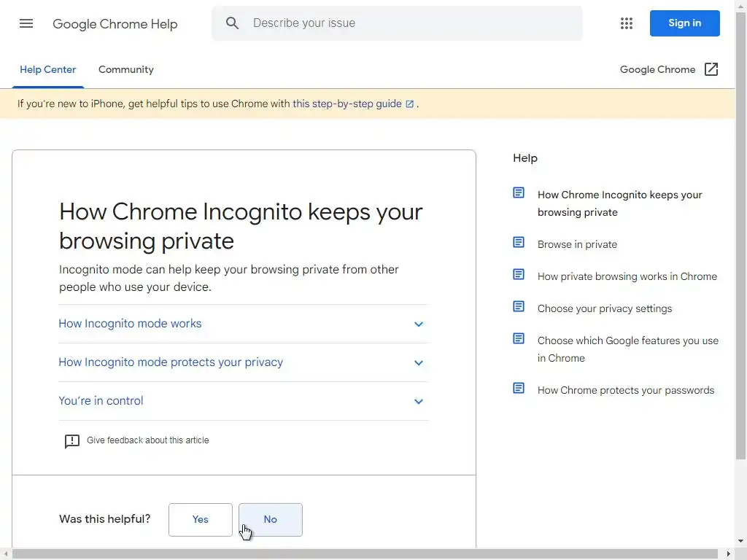Click the Help sidebar heading
This screenshot has width=747, height=560.
pyautogui.click(x=525, y=158)
